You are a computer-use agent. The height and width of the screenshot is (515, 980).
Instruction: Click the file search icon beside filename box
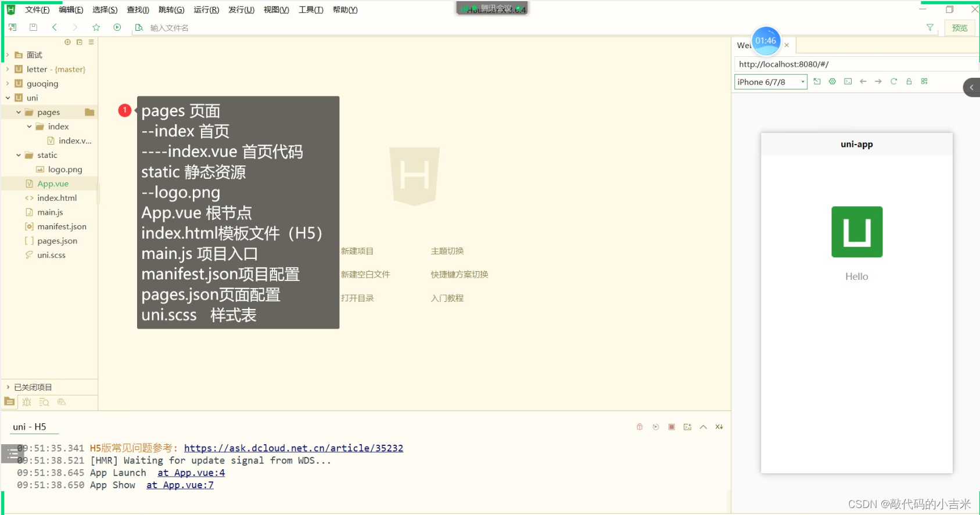[x=139, y=27]
